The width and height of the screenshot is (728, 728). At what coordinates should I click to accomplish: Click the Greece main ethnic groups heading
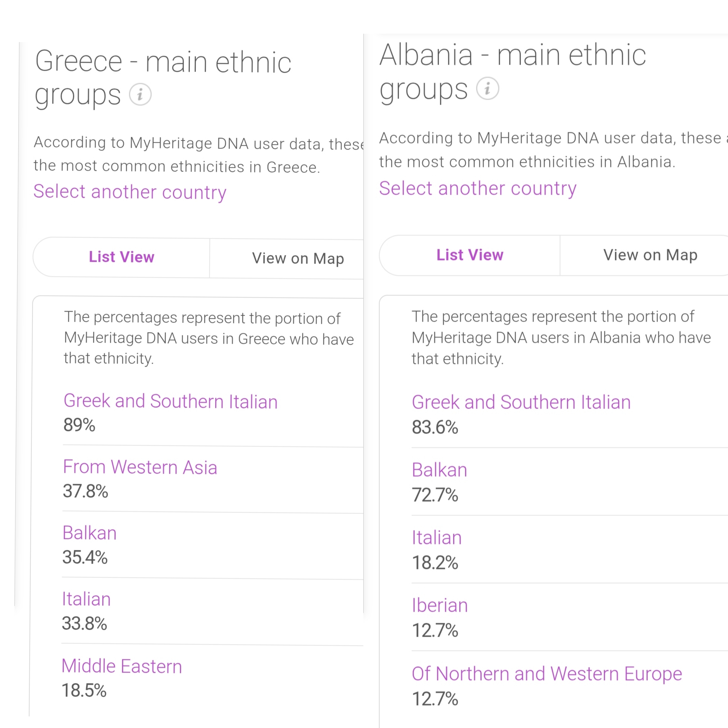coord(163,78)
